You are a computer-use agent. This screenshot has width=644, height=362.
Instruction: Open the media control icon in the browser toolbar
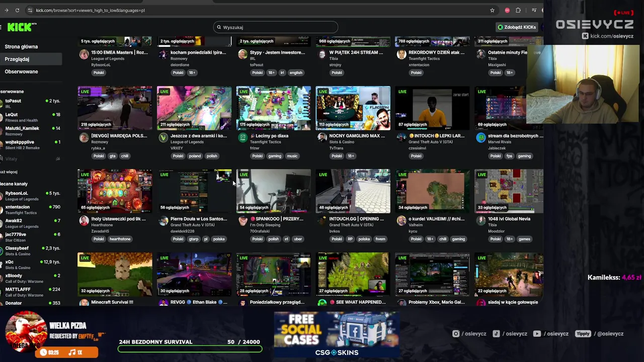(x=534, y=10)
